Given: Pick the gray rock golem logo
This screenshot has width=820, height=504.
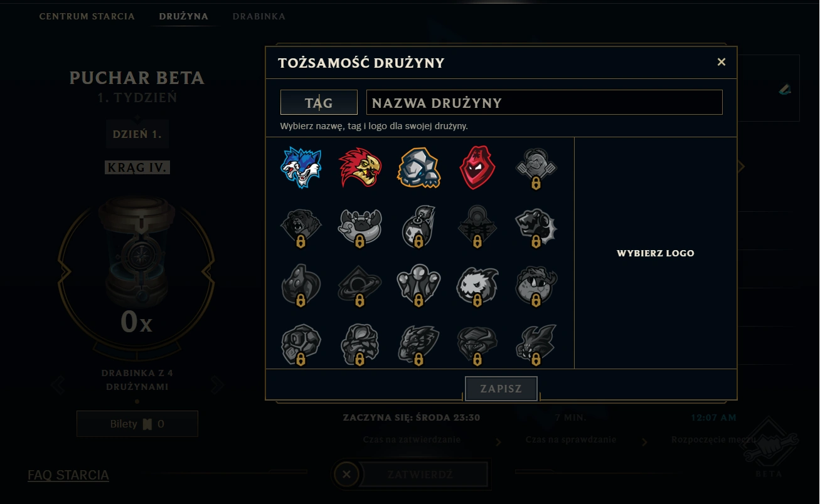Looking at the screenshot, I should point(418,168).
